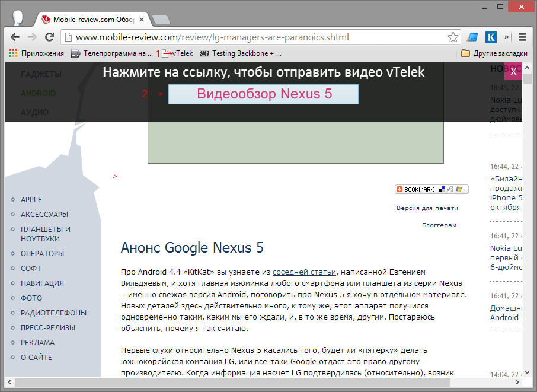Open the ПЛАНШЕТЫ И НОУТБУКИ section
Screen dimensions: 537x392
pos(46,234)
